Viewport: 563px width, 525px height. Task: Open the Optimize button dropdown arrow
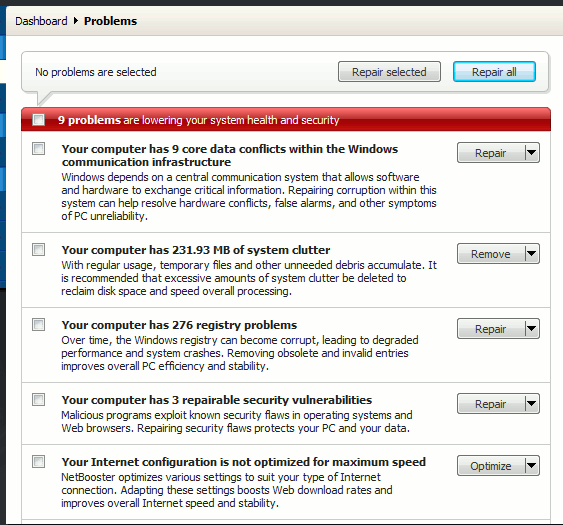tap(532, 466)
